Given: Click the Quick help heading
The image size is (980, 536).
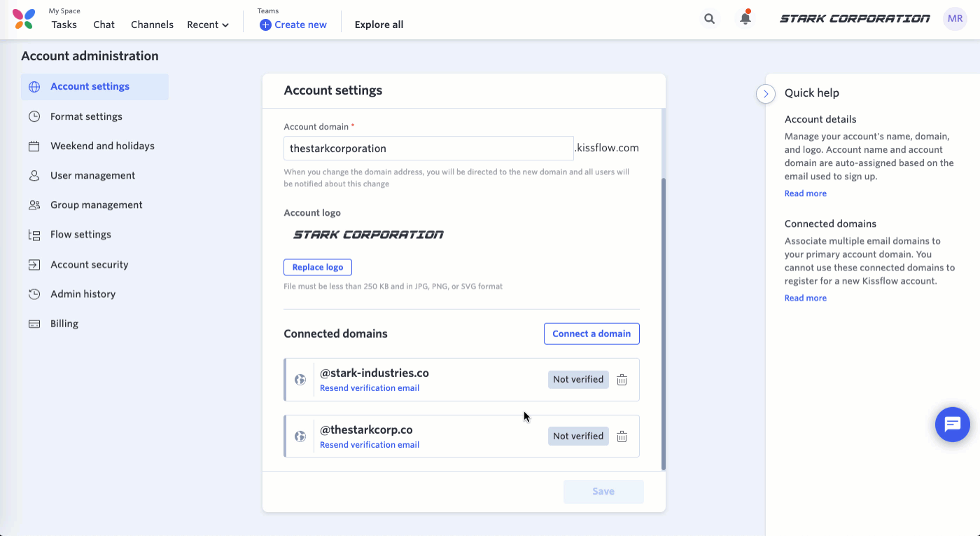Looking at the screenshot, I should tap(812, 93).
